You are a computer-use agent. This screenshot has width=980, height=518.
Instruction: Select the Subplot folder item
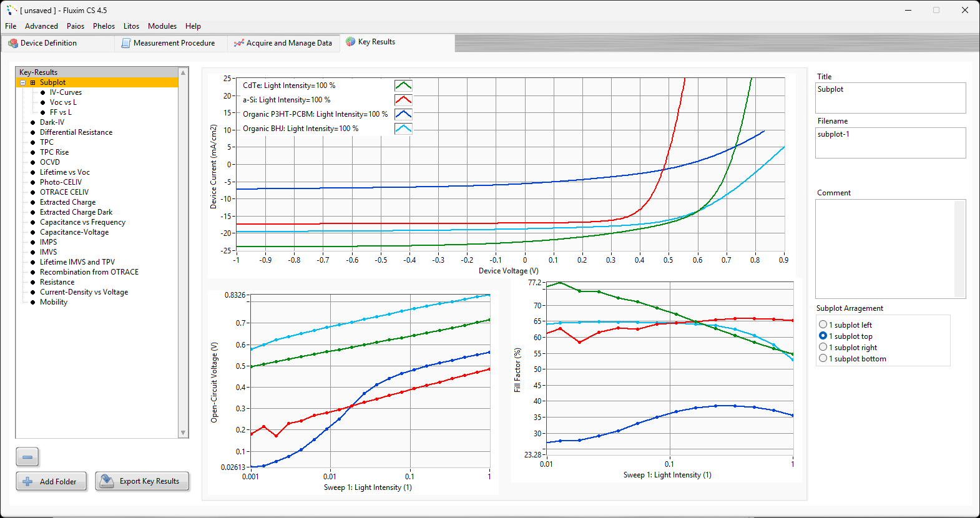(52, 82)
